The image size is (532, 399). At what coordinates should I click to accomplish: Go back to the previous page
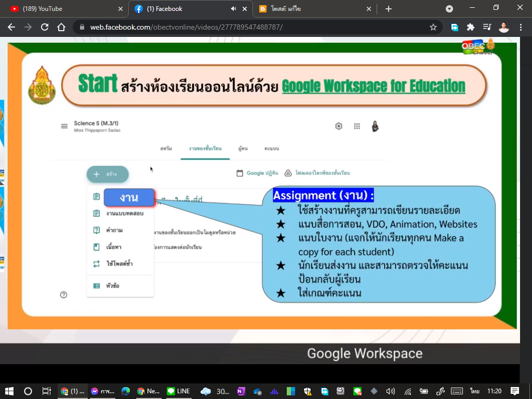11,27
